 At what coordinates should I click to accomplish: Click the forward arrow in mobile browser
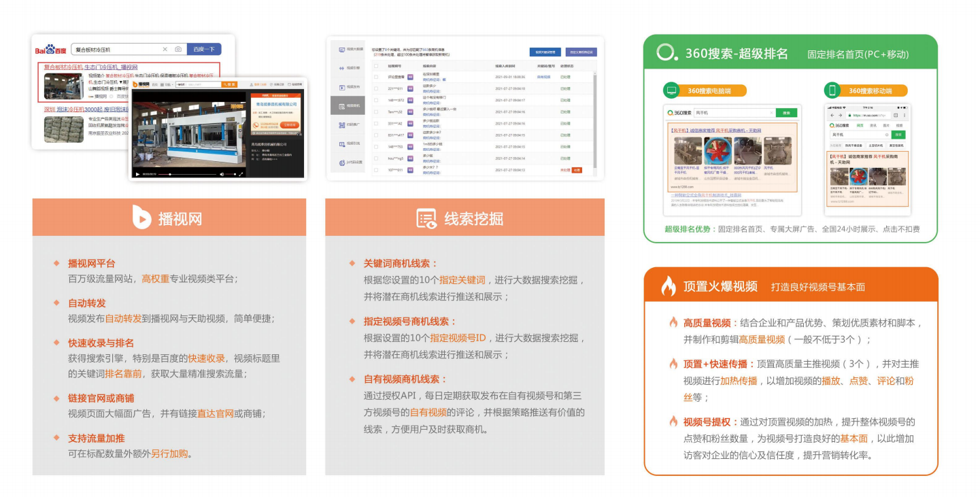click(x=841, y=115)
